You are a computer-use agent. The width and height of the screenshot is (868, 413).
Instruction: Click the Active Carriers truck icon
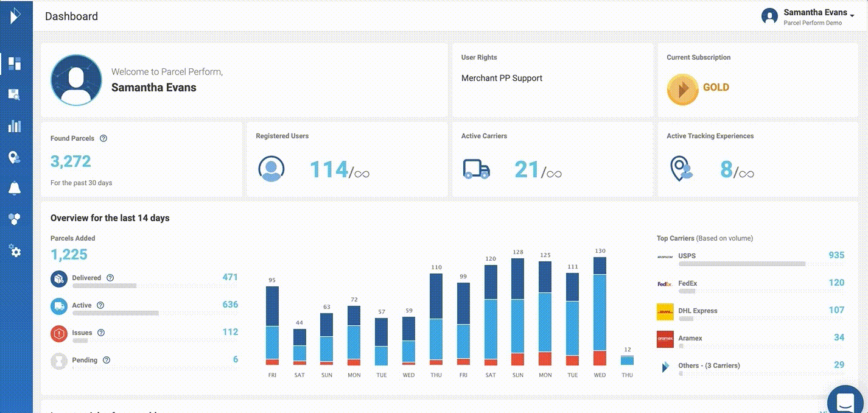tap(477, 169)
